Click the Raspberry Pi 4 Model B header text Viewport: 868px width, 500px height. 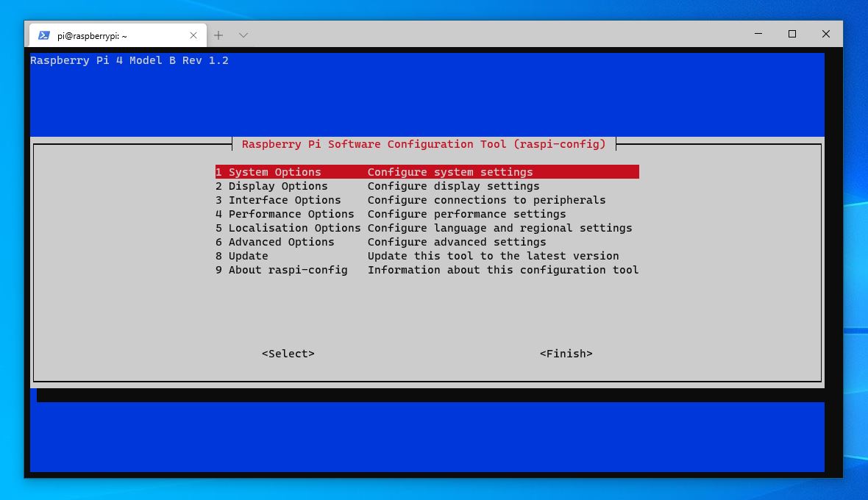(129, 60)
